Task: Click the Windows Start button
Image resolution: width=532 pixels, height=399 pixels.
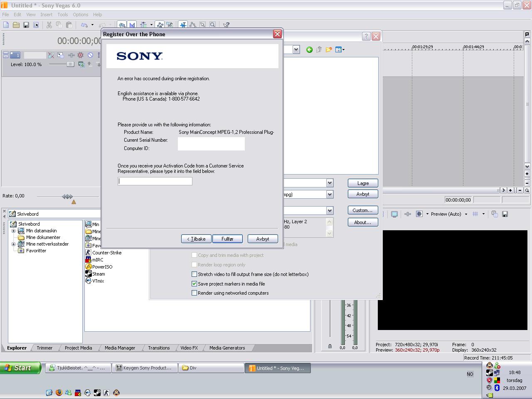Action: tap(20, 368)
